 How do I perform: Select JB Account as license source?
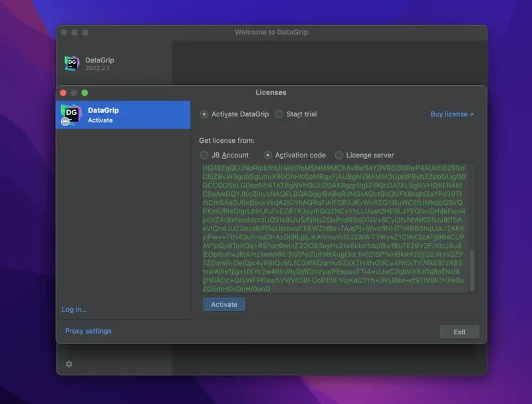click(x=204, y=155)
